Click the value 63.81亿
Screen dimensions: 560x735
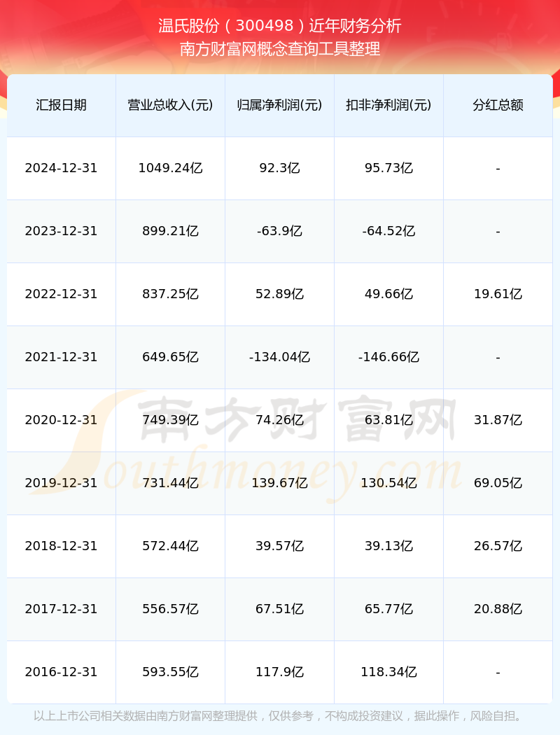(x=389, y=420)
